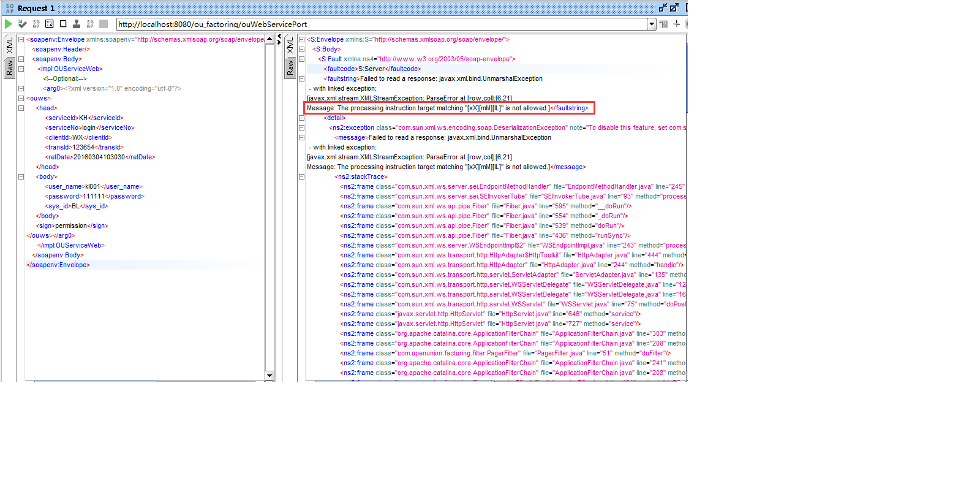980x489 pixels.
Task: Click the sign permission line
Action: 72,226
